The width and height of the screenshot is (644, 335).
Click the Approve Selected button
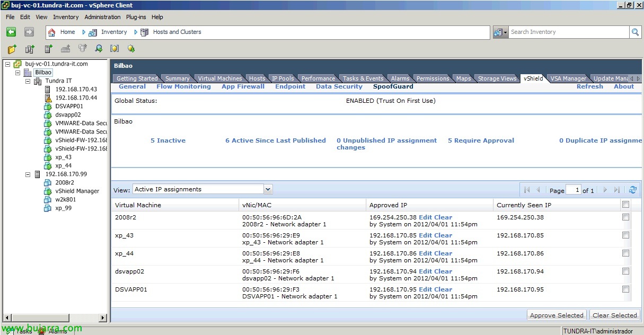pyautogui.click(x=557, y=315)
